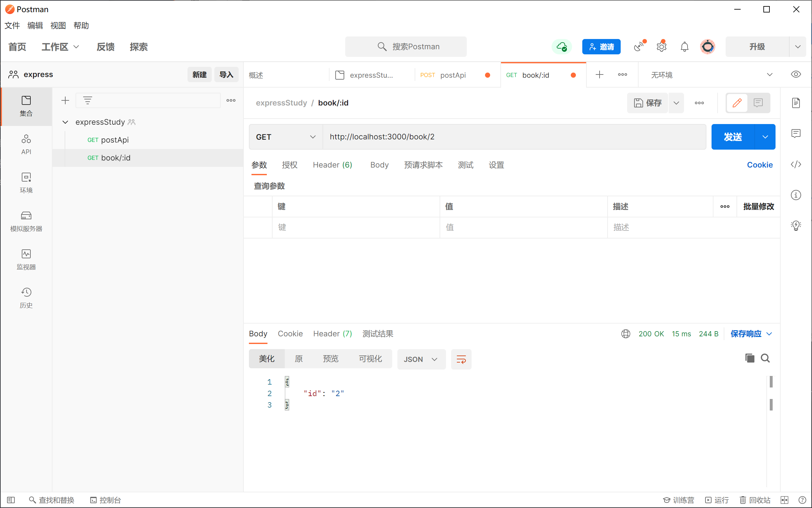Expand the Upgrade (升级) dropdown arrow
Image resolution: width=812 pixels, height=508 pixels.
coord(797,47)
